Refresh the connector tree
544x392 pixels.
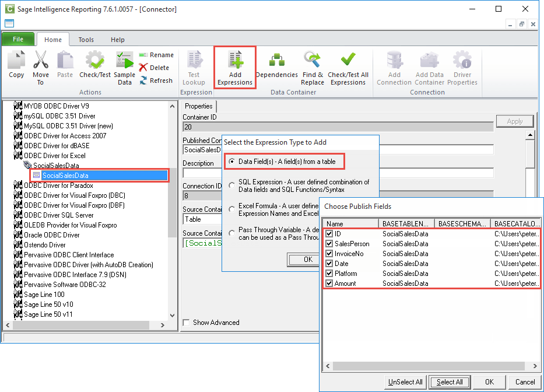[x=156, y=80]
